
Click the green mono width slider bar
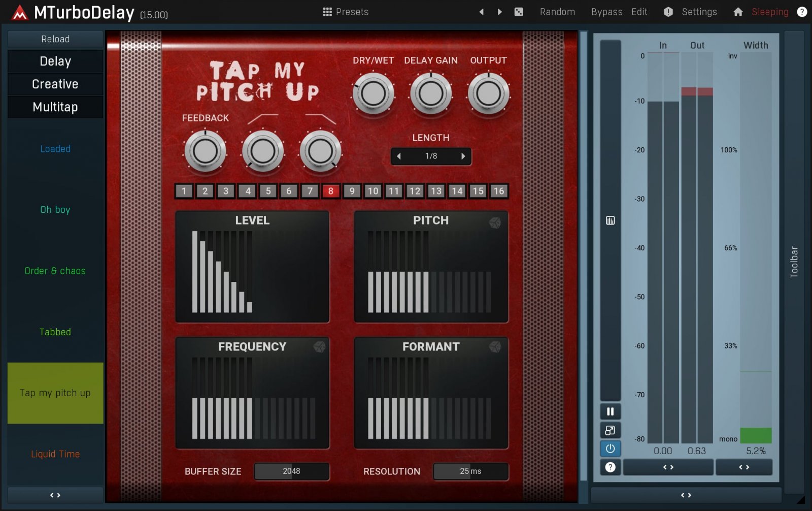pos(756,435)
